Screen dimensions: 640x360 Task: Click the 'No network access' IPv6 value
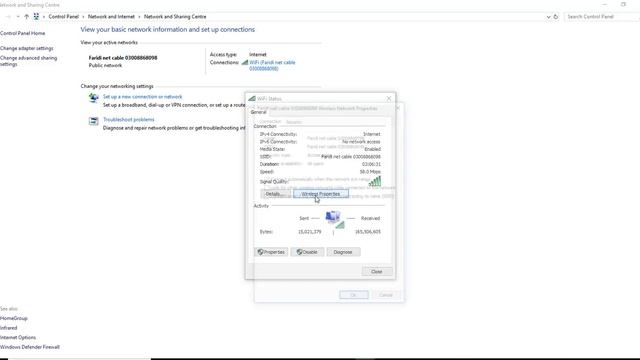[361, 142]
